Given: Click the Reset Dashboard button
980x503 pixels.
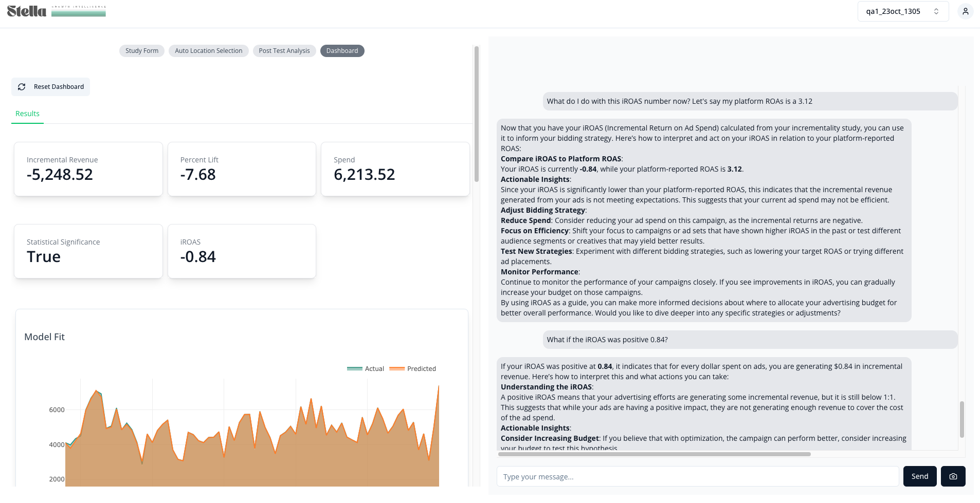Looking at the screenshot, I should [x=51, y=87].
